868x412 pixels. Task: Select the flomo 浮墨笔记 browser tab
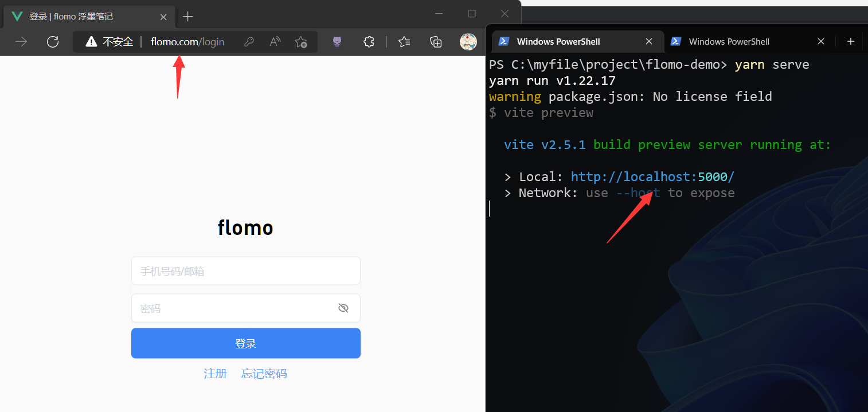point(88,17)
